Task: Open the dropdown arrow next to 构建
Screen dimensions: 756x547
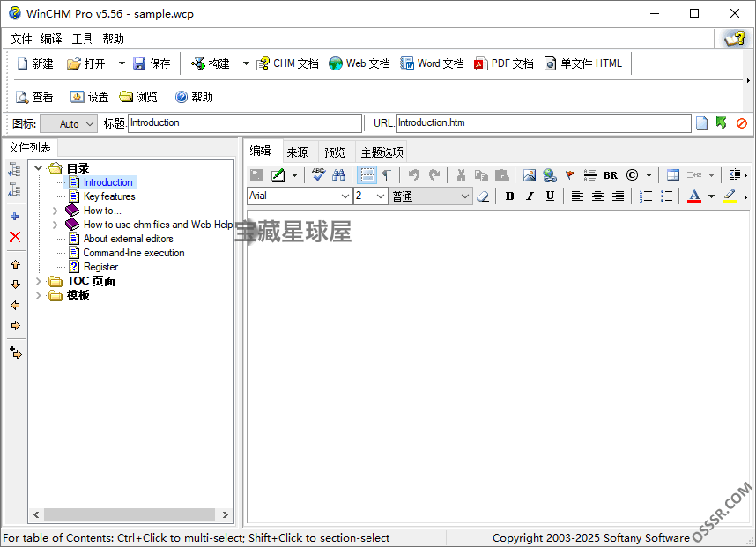Action: coord(246,63)
